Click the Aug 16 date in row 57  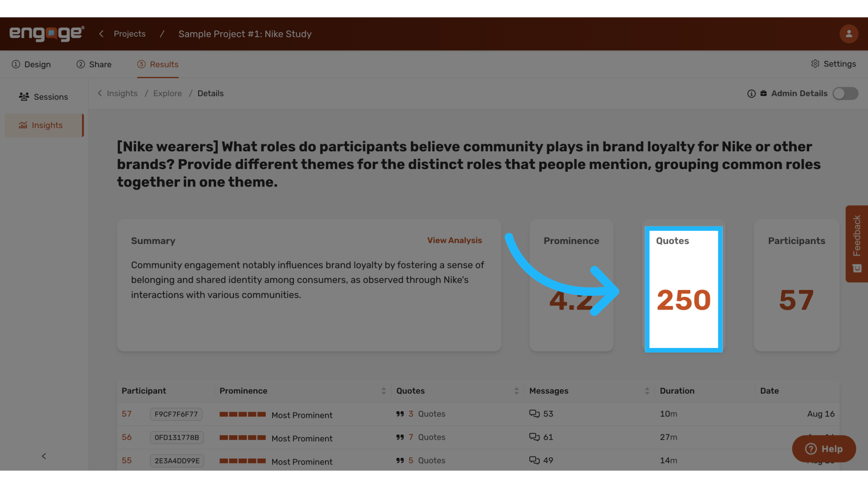click(x=821, y=414)
